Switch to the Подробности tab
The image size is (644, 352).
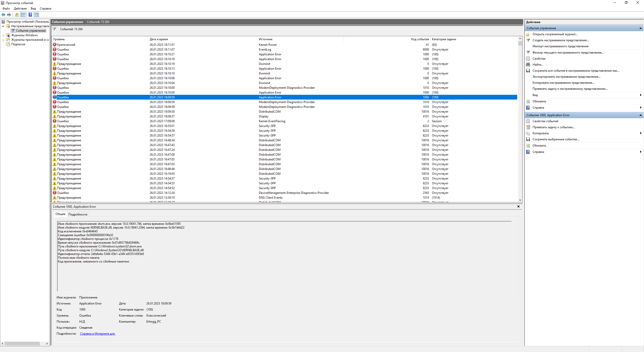coord(78,214)
